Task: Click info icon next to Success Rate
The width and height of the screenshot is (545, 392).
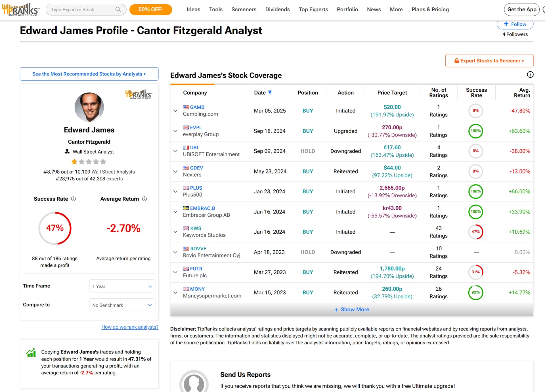Action: click(74, 199)
